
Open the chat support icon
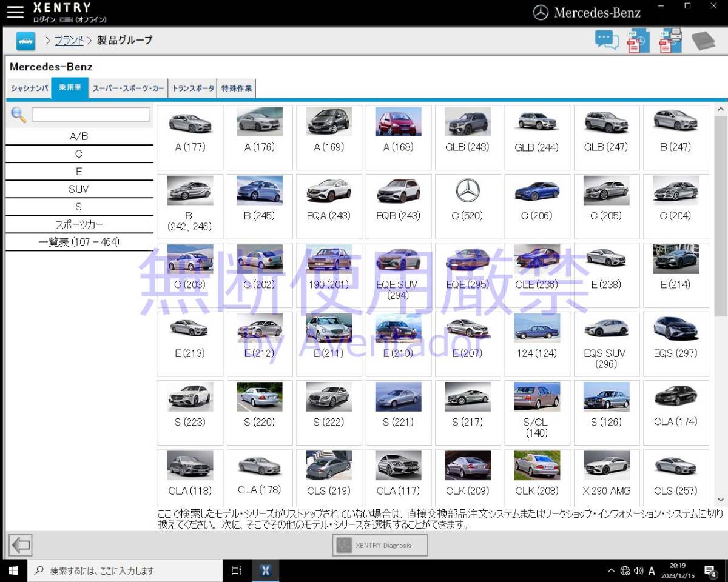(x=607, y=40)
